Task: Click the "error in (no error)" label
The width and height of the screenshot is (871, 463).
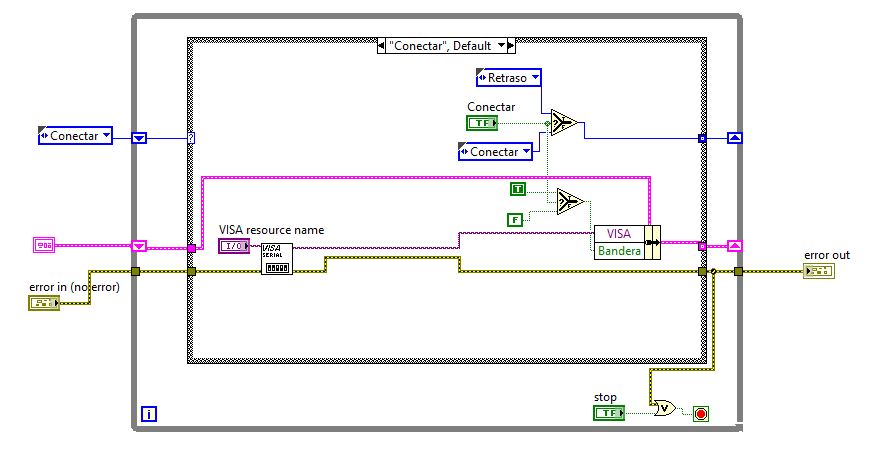Action: pyautogui.click(x=74, y=287)
